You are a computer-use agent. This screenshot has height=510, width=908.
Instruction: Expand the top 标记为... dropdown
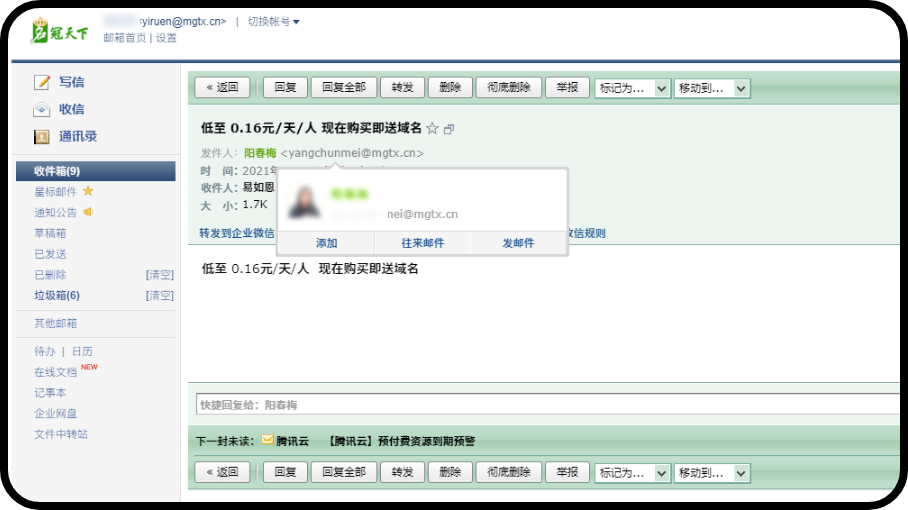pyautogui.click(x=632, y=88)
